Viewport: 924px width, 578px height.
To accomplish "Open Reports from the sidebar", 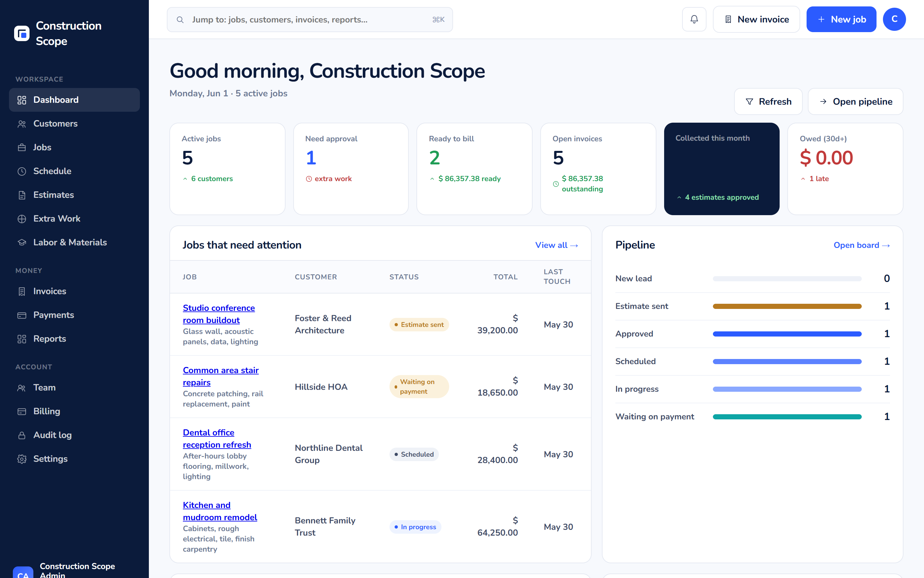I will (x=74, y=339).
